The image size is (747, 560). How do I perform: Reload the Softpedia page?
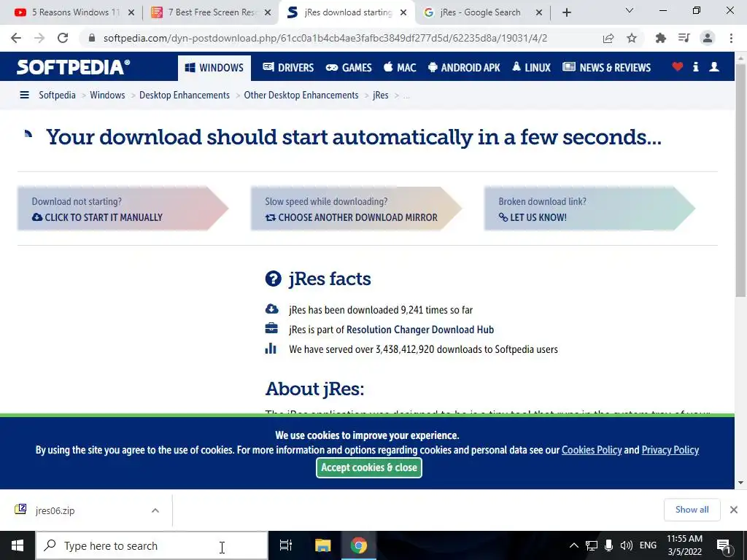pos(63,38)
